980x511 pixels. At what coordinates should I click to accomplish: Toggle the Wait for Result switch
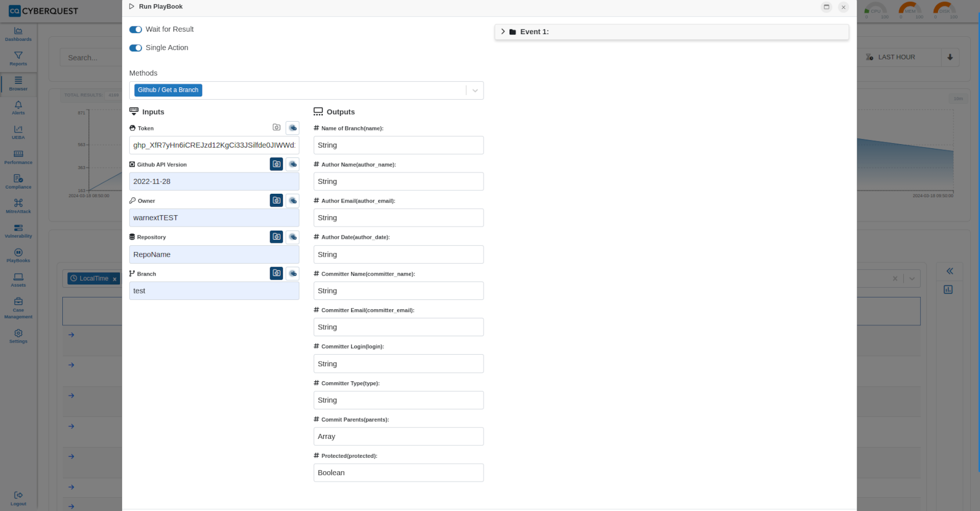[x=135, y=29]
